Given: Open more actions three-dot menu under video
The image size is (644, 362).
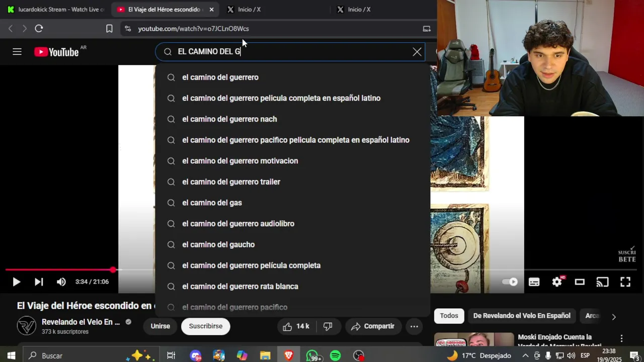Looking at the screenshot, I should tap(414, 326).
